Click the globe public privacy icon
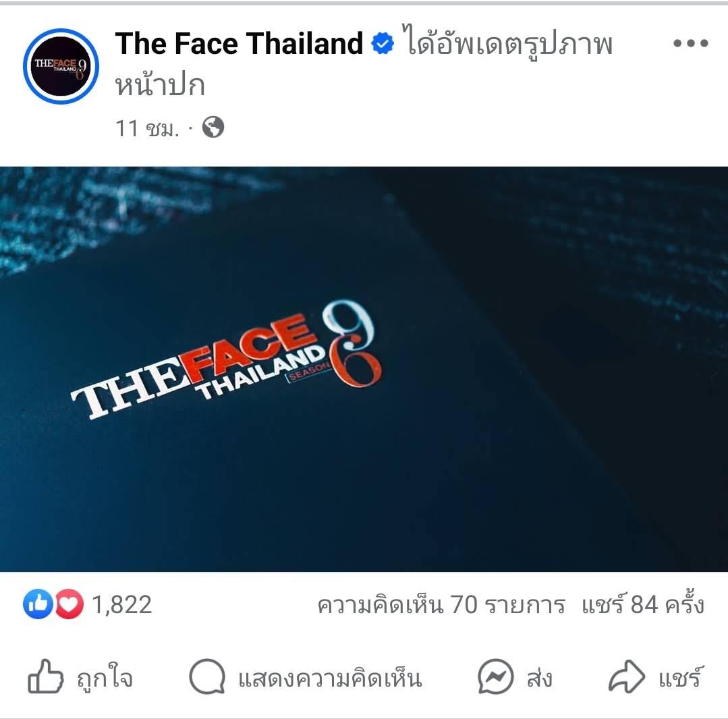Screen dimensions: 728x719 (x=213, y=127)
